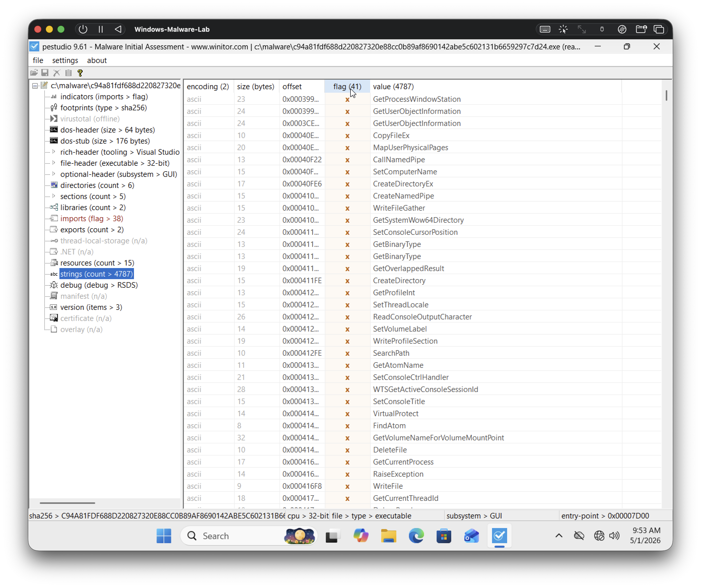Click the indicators tree node icon

[54, 96]
